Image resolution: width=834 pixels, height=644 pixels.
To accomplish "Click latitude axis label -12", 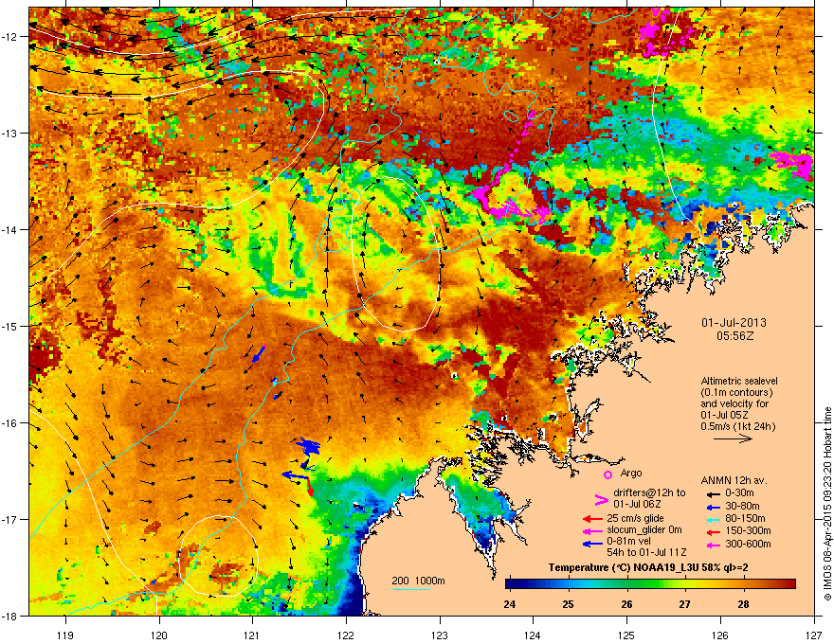I will [9, 37].
